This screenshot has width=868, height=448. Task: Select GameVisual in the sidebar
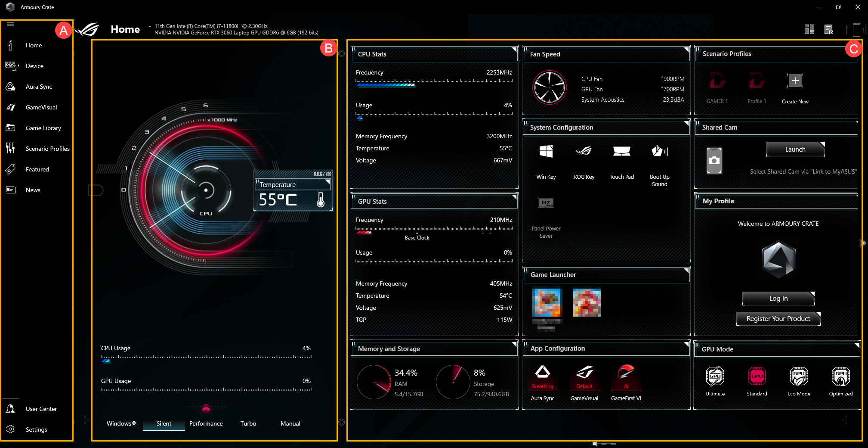[41, 107]
